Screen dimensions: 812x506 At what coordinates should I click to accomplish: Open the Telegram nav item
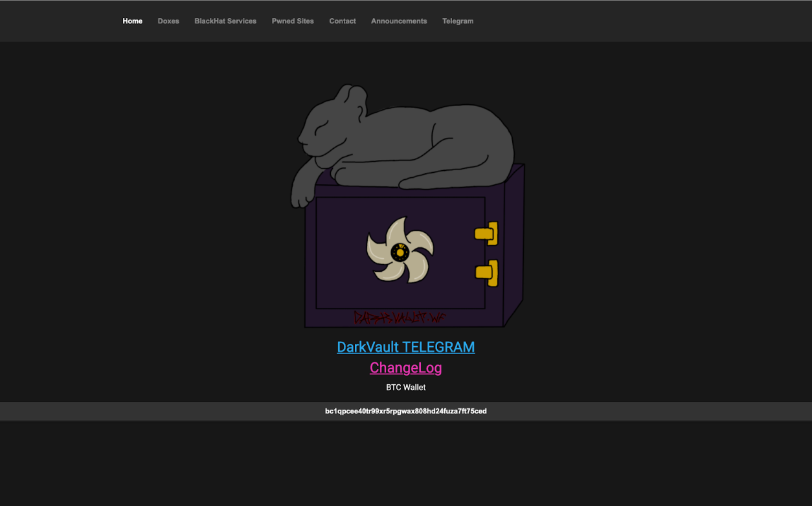click(458, 21)
